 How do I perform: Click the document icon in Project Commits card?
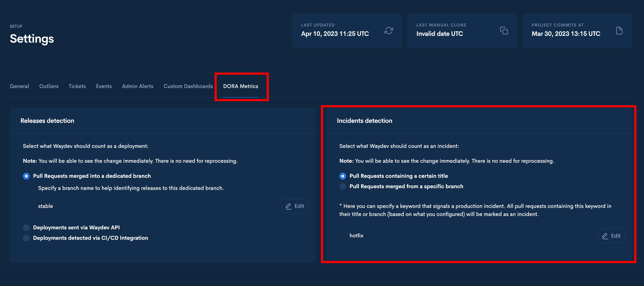click(x=619, y=31)
